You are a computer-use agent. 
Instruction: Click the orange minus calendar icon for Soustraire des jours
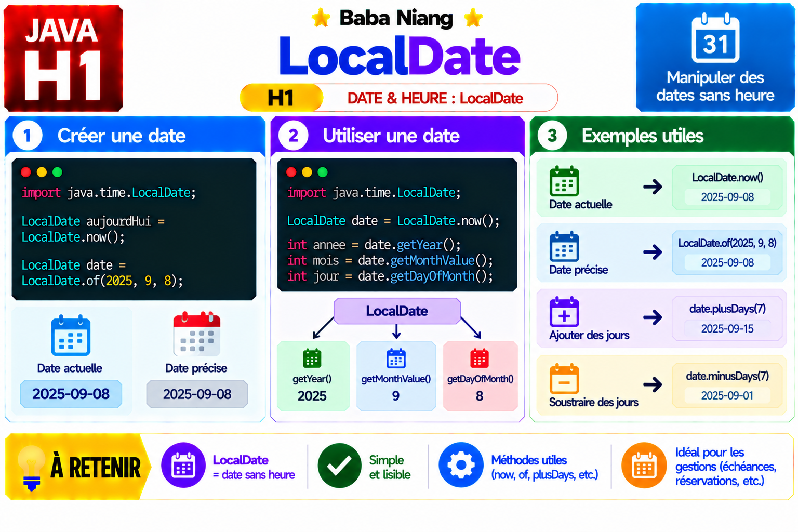[x=564, y=378]
